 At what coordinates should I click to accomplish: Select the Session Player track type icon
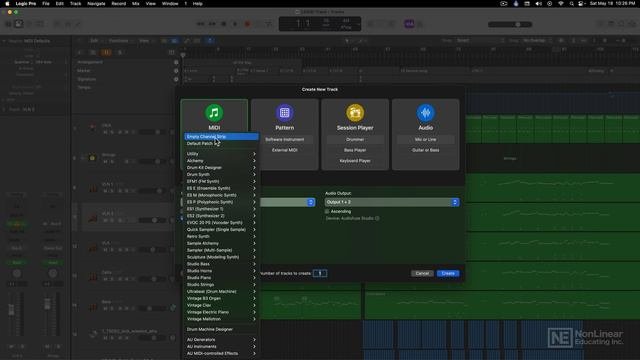pyautogui.click(x=355, y=113)
